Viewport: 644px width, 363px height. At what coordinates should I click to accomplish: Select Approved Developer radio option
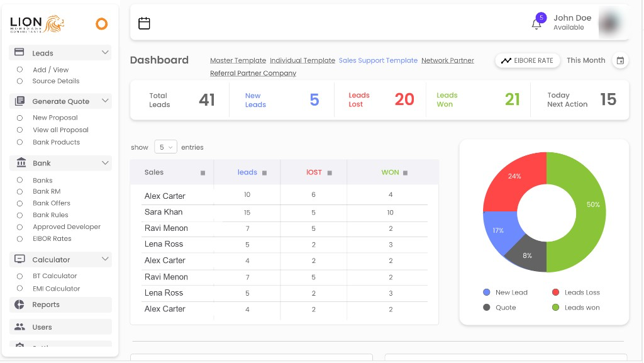coord(19,227)
